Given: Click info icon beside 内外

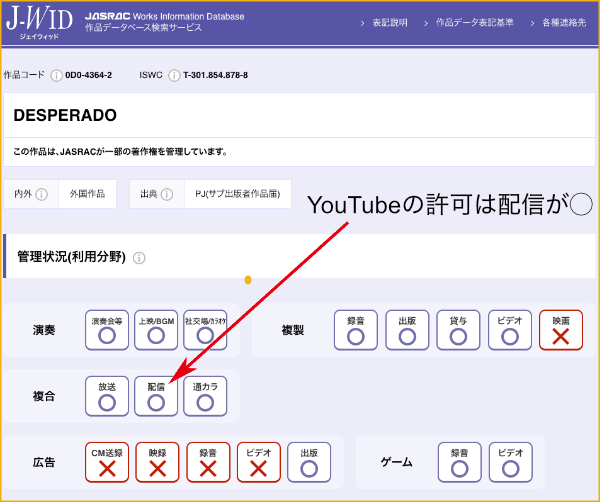Looking at the screenshot, I should tap(41, 194).
